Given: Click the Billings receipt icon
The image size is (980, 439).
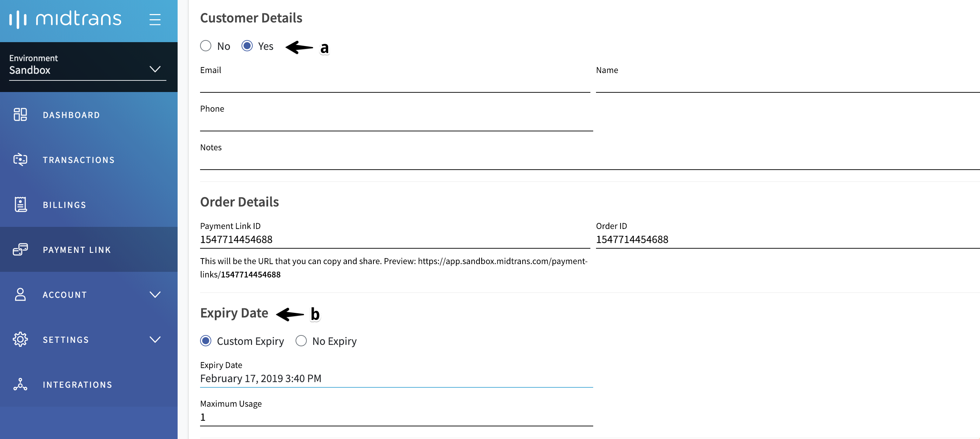Looking at the screenshot, I should 20,204.
